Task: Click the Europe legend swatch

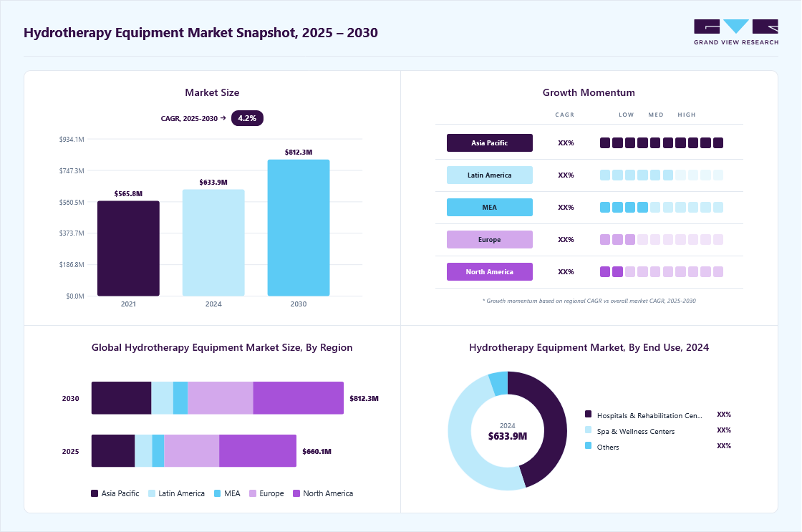Action: (x=253, y=493)
